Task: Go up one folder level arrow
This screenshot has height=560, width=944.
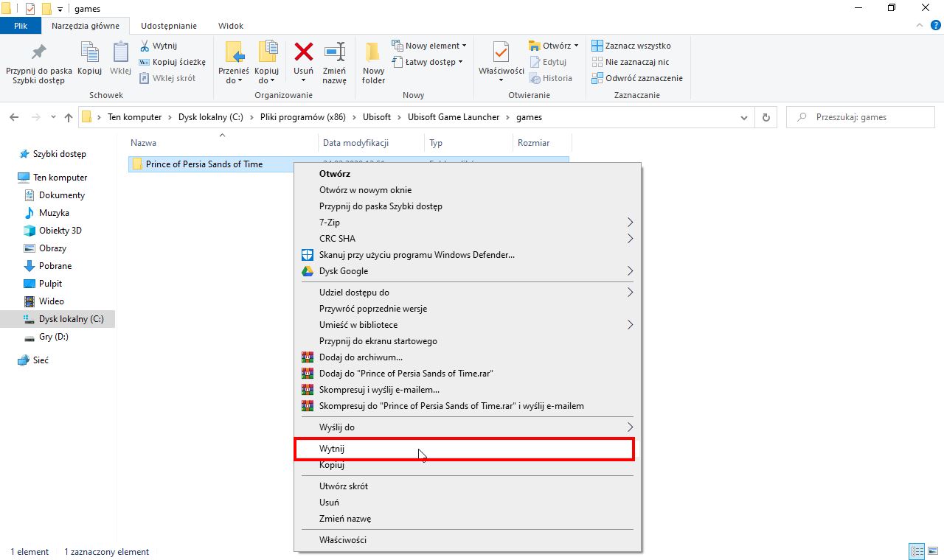Action: pyautogui.click(x=69, y=117)
